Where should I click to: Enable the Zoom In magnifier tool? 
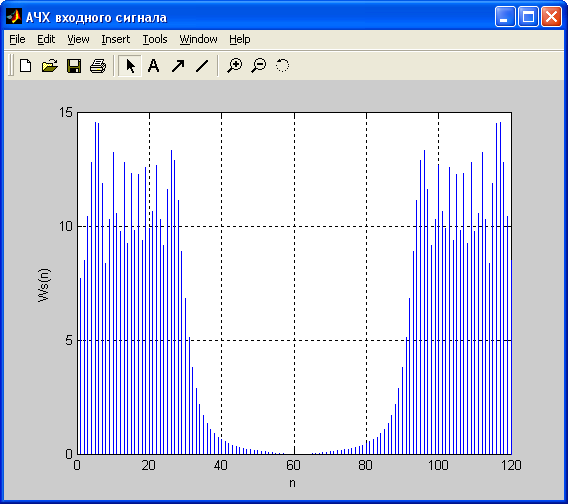coord(234,66)
